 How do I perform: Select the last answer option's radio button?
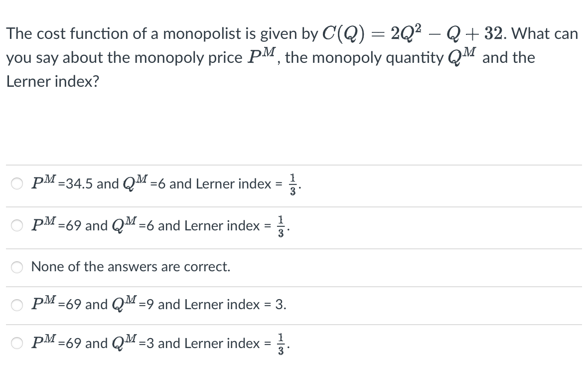(16, 343)
